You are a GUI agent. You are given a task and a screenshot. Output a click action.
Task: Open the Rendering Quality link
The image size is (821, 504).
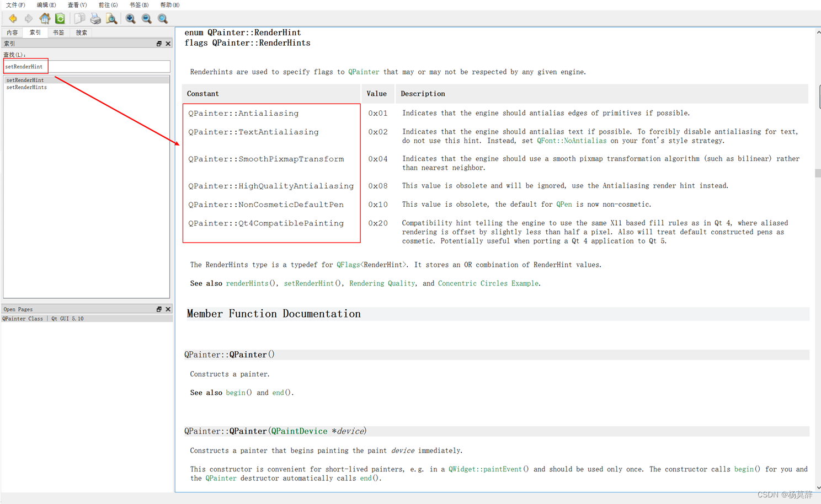pos(382,283)
